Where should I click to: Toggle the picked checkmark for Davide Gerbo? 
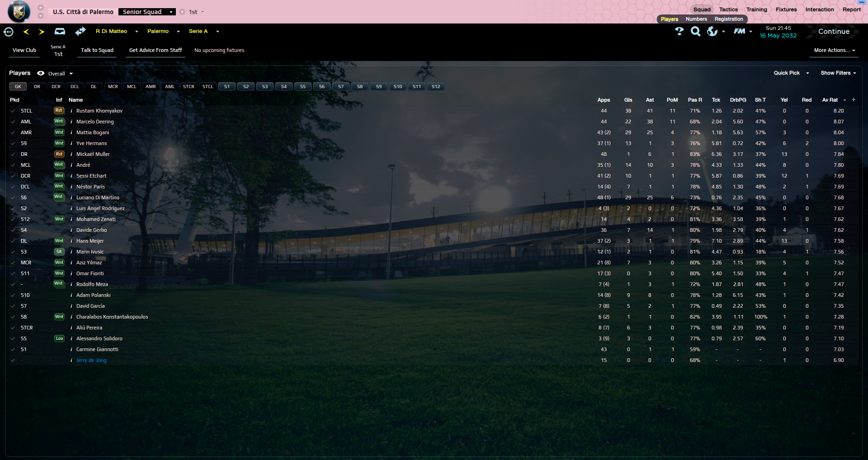point(13,230)
